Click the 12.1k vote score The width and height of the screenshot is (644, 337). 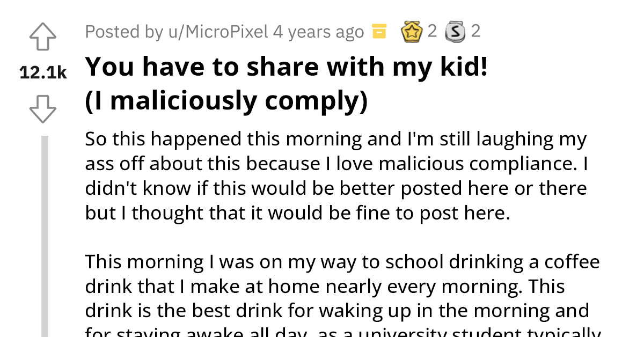(43, 71)
